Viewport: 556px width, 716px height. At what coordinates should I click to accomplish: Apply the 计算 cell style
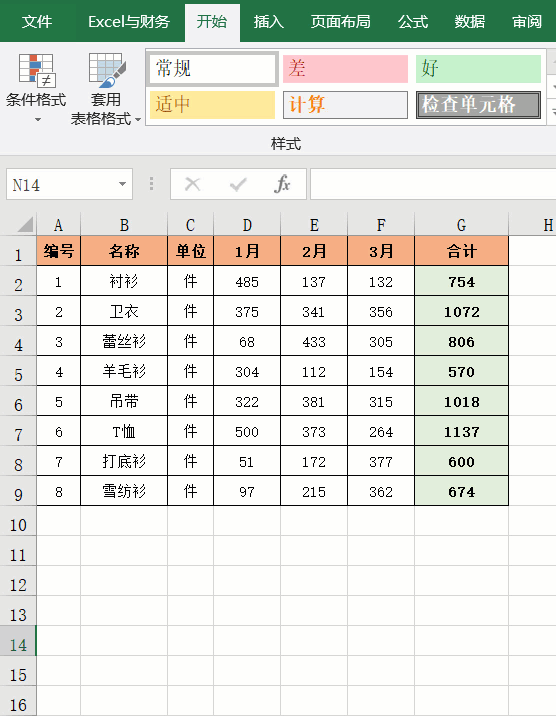tap(345, 105)
